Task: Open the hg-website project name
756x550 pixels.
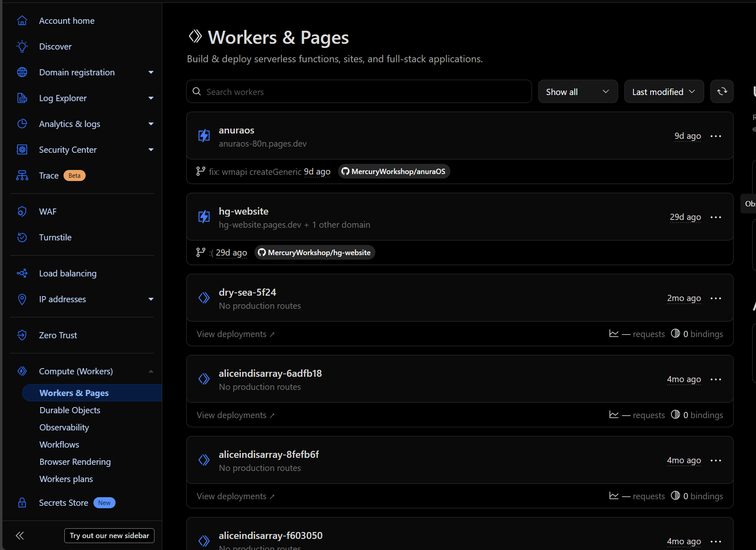Action: (x=244, y=211)
